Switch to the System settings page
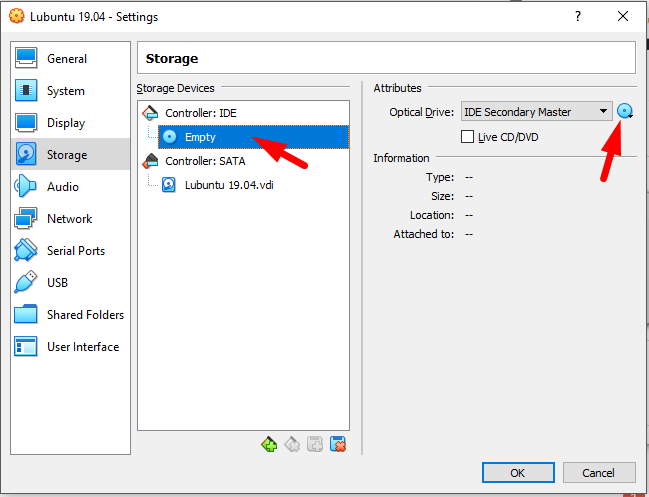Image resolution: width=649 pixels, height=497 pixels. click(x=65, y=91)
